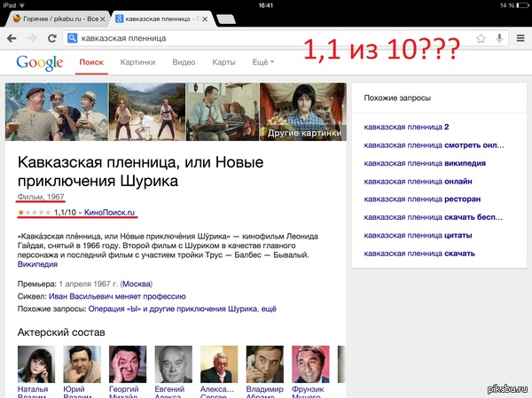Open the Видео results tab
The width and height of the screenshot is (532, 398).
184,62
